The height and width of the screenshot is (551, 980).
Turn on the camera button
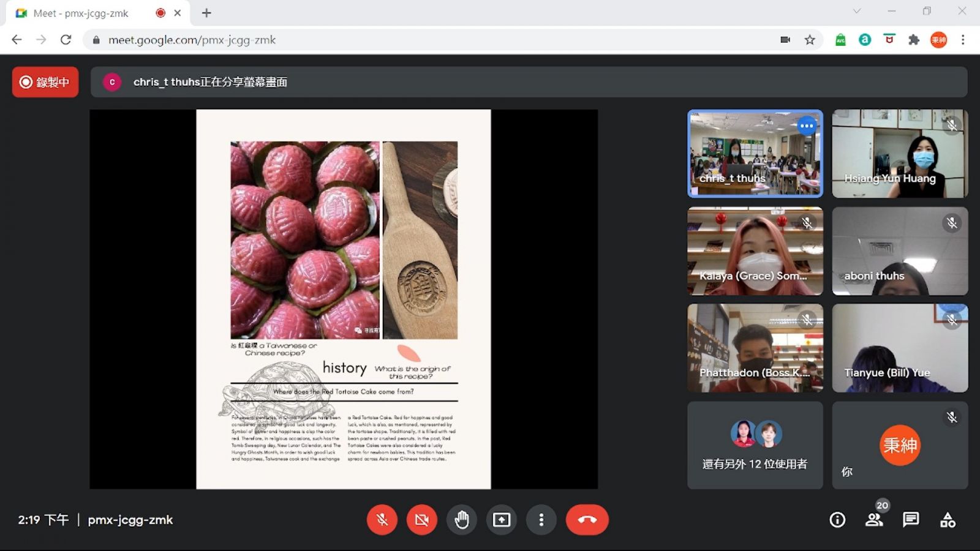coord(421,520)
